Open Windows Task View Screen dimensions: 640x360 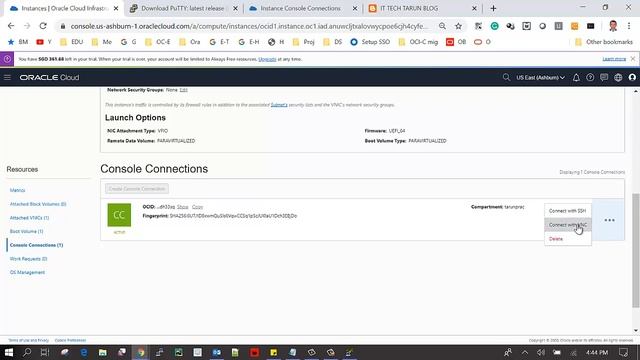[45, 352]
